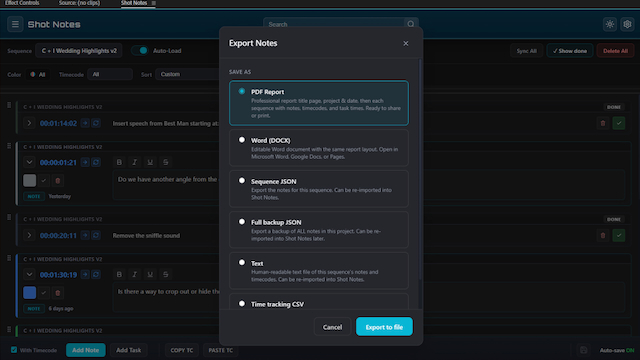
Task: Toggle the Auto-Load switch
Action: [140, 51]
